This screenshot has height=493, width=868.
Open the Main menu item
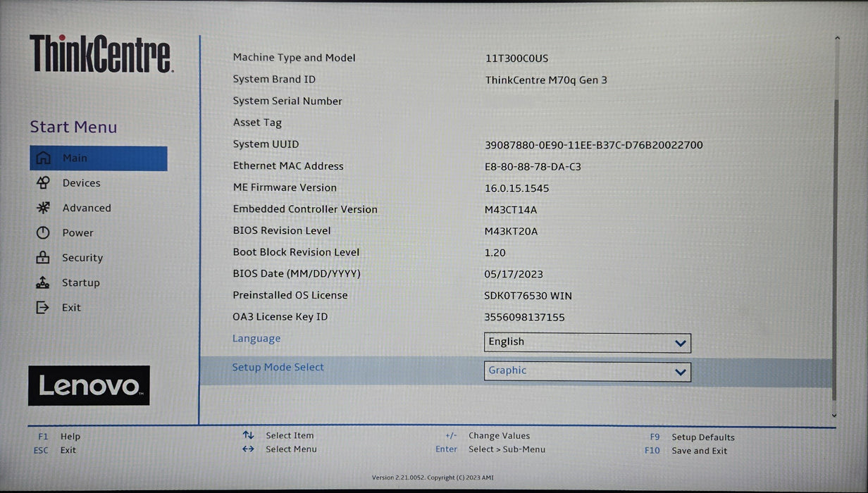click(x=98, y=158)
